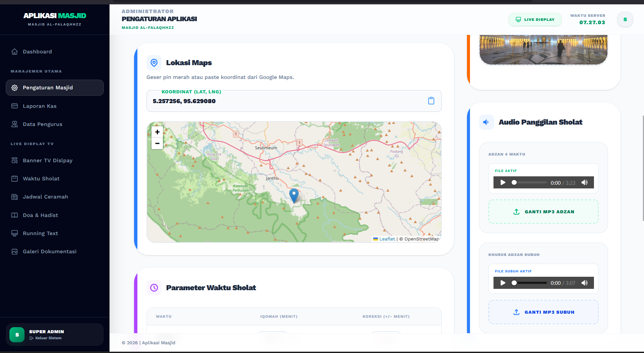Click the Audio Panggilan Sholat speaker icon
The image size is (644, 353).
[486, 122]
